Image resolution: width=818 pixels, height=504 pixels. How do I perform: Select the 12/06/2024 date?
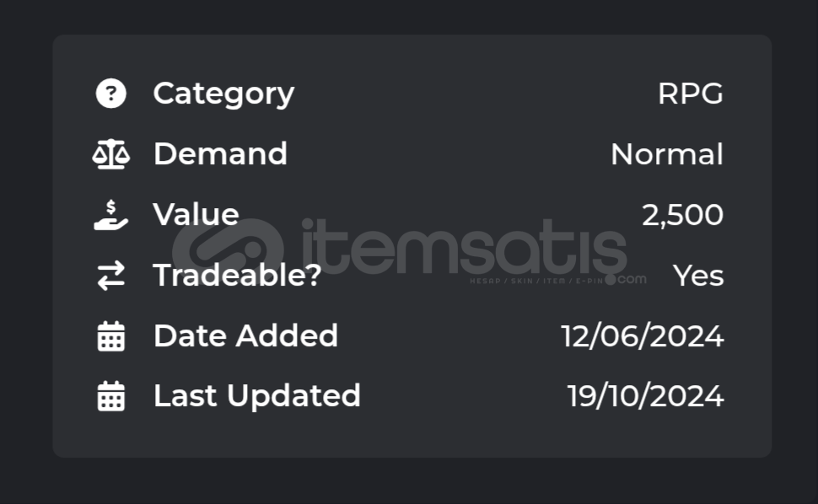click(x=643, y=336)
